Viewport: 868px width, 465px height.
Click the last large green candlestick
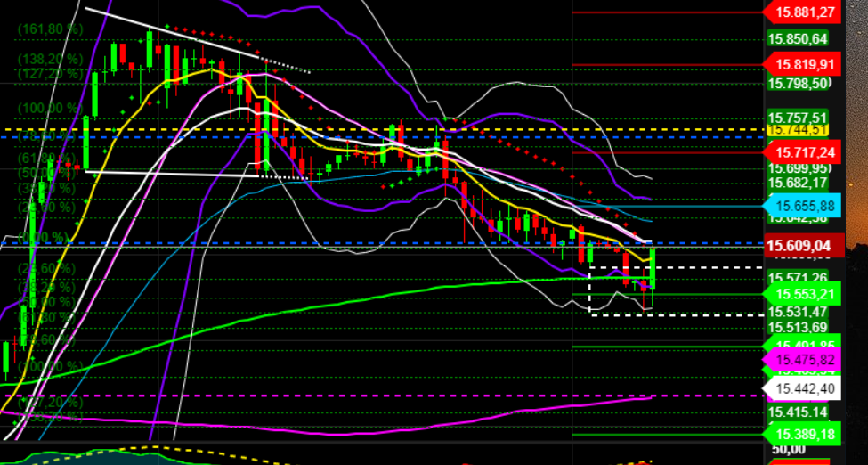pyautogui.click(x=653, y=268)
